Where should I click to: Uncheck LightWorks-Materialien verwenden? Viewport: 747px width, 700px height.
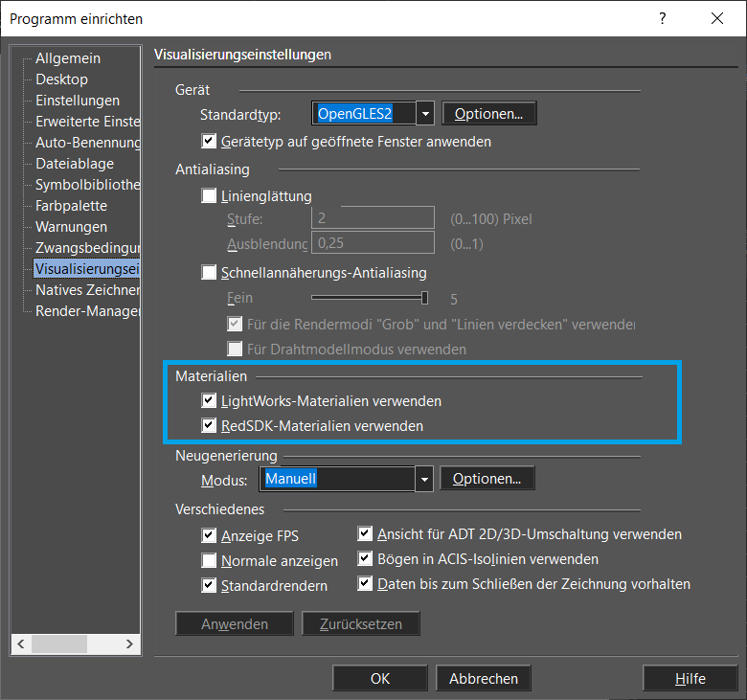point(209,400)
